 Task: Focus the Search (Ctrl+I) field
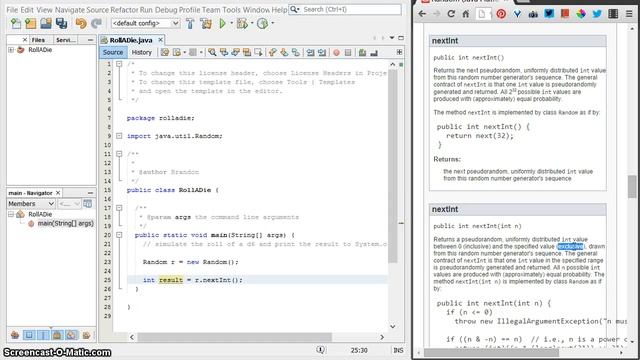click(x=345, y=9)
